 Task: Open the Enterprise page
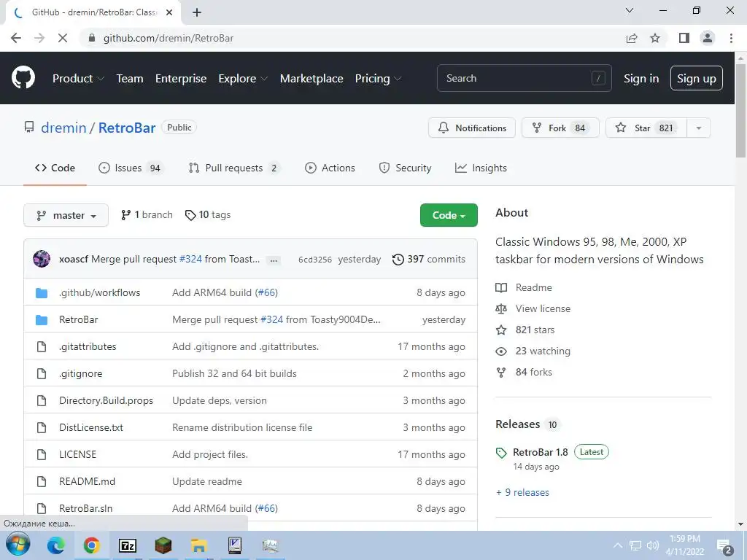tap(181, 78)
